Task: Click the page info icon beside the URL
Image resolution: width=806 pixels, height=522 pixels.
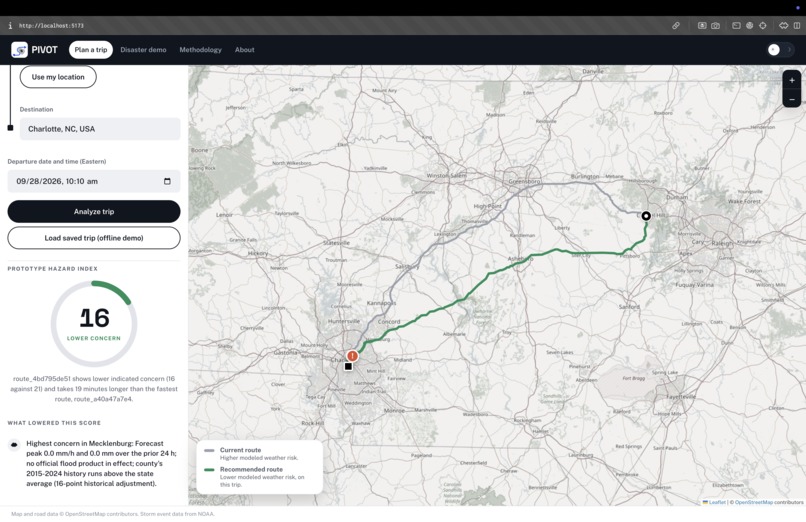Action: [10, 25]
